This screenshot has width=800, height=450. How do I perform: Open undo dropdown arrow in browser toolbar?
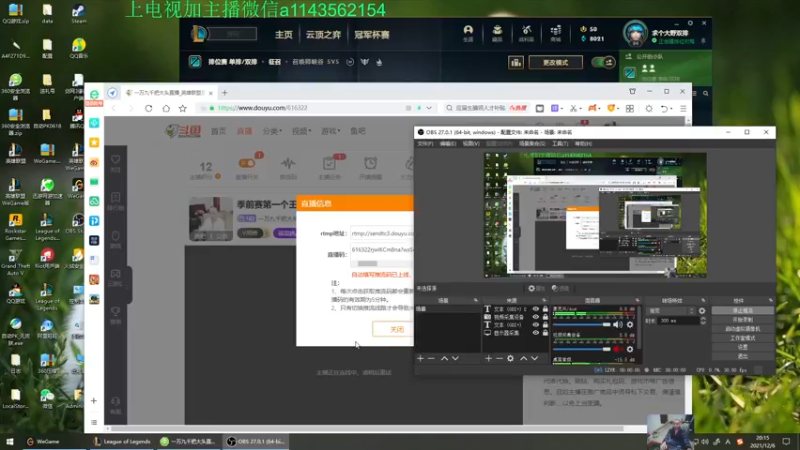(671, 108)
